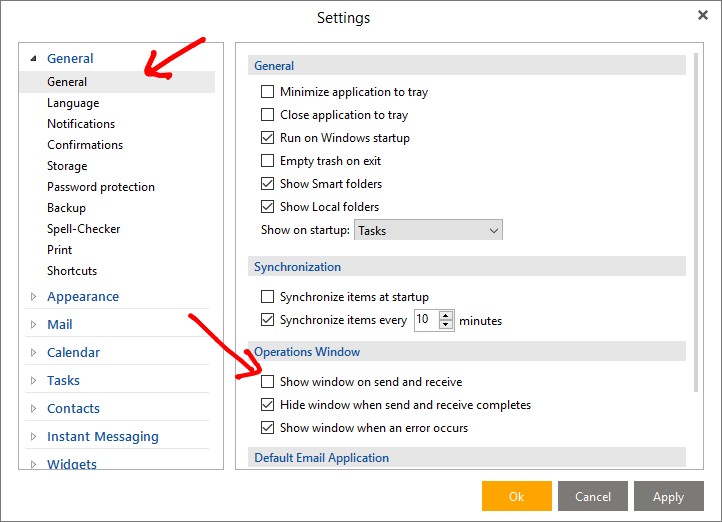This screenshot has width=722, height=522.
Task: Expand the Instant Messaging section
Action: click(33, 437)
